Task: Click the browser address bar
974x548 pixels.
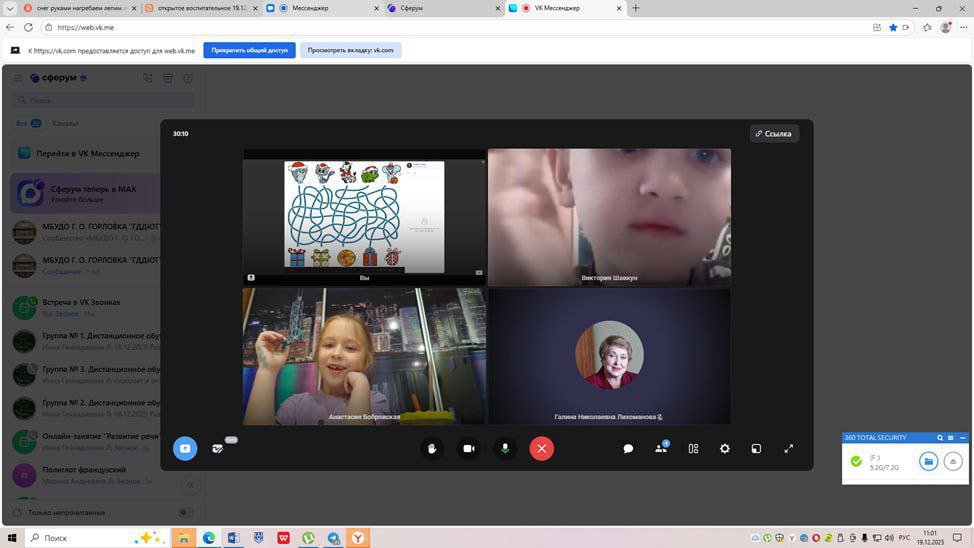Action: pos(400,27)
